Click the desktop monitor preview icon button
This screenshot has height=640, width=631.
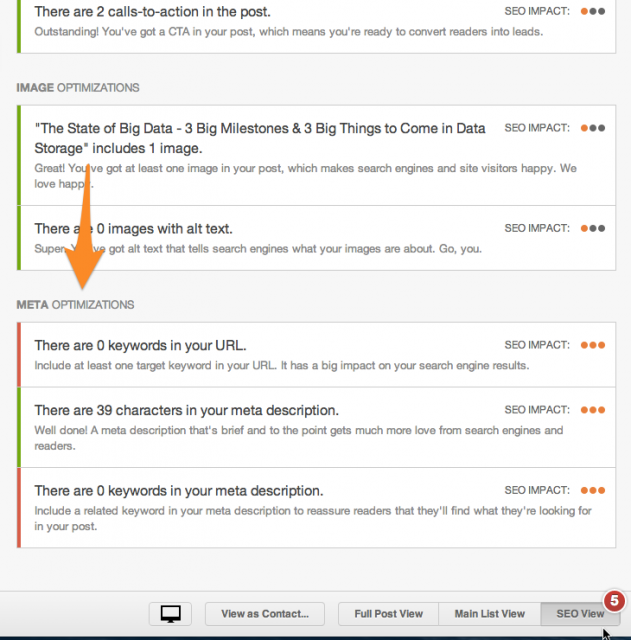click(170, 613)
